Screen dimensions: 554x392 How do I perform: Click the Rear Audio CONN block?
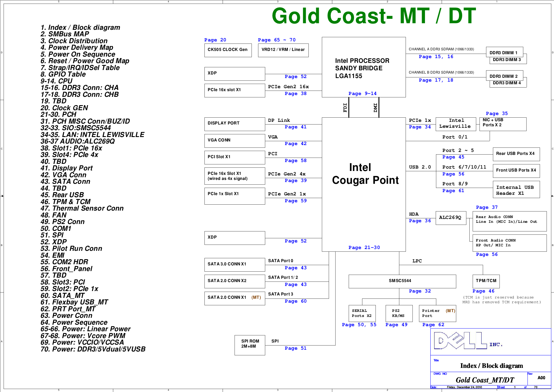(510, 221)
